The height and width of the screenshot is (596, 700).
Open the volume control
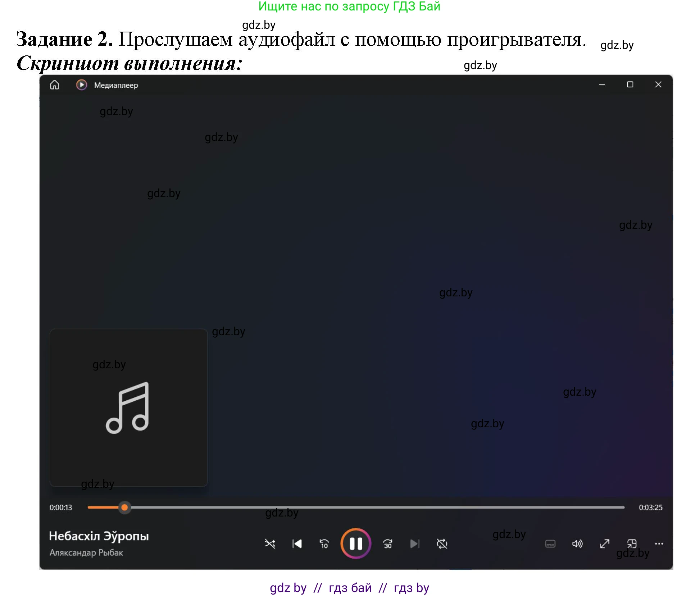(x=577, y=544)
